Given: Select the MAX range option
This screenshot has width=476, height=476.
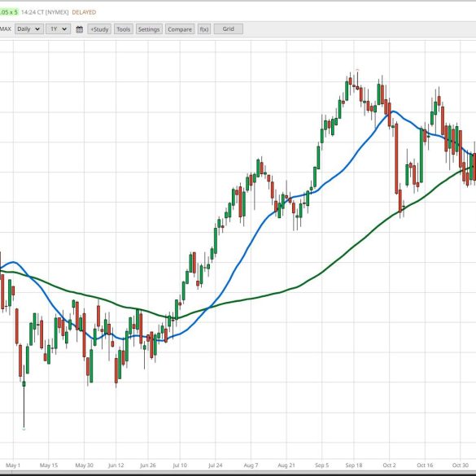Looking at the screenshot, I should click(x=5, y=29).
